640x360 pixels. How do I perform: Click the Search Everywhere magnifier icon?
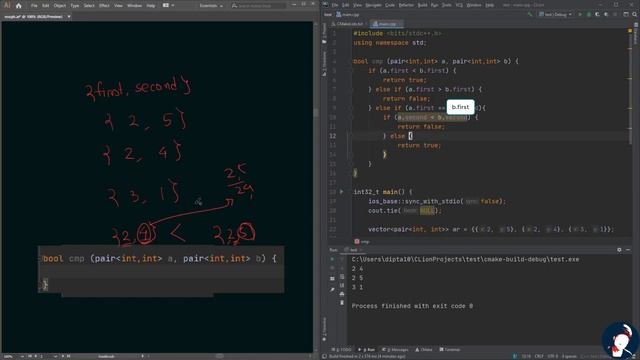click(635, 14)
